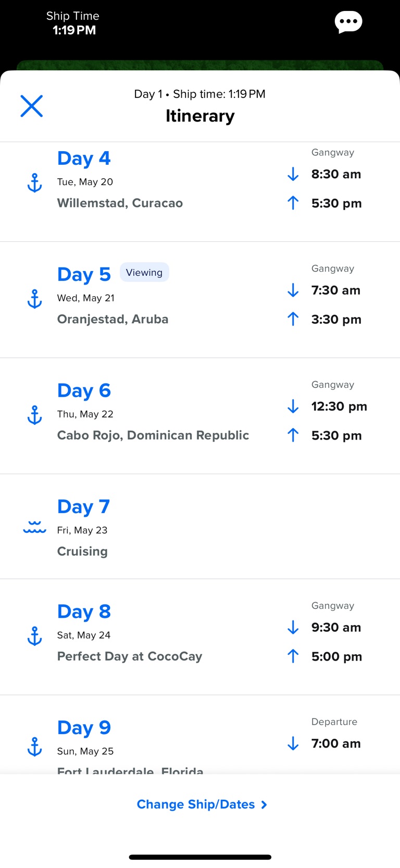Viewport: 400px width, 868px height.
Task: Select the Day 4 heading
Action: pos(84,158)
